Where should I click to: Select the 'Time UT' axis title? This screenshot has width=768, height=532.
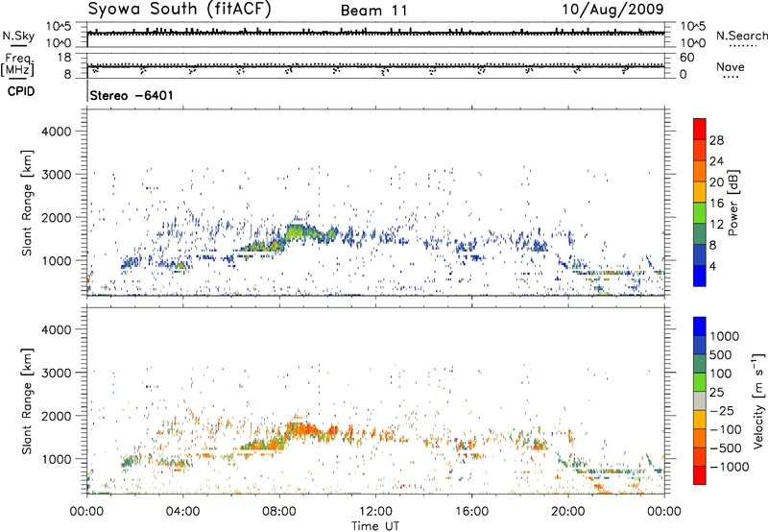(375, 526)
